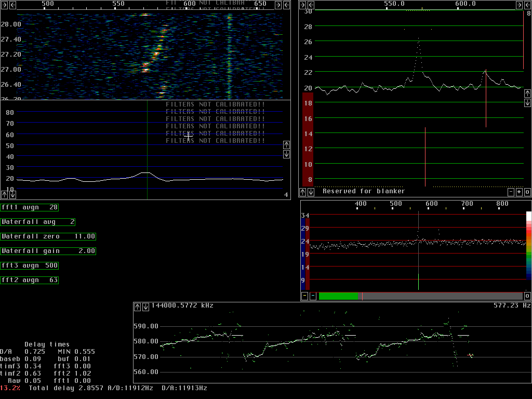Click the yellow minus button below baseband graph

click(x=304, y=296)
